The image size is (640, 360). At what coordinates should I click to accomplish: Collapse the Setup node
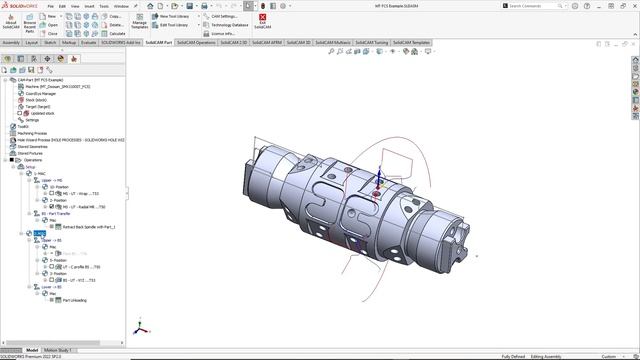13,167
